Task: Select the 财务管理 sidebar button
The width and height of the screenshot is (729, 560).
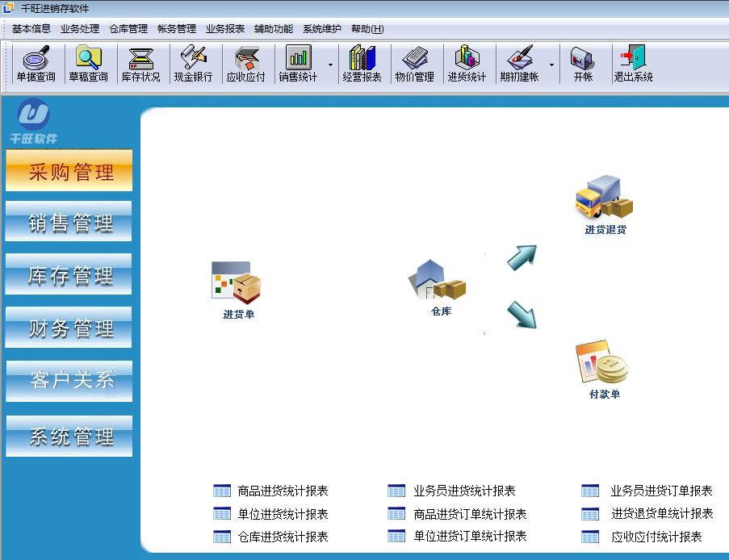Action: (69, 328)
